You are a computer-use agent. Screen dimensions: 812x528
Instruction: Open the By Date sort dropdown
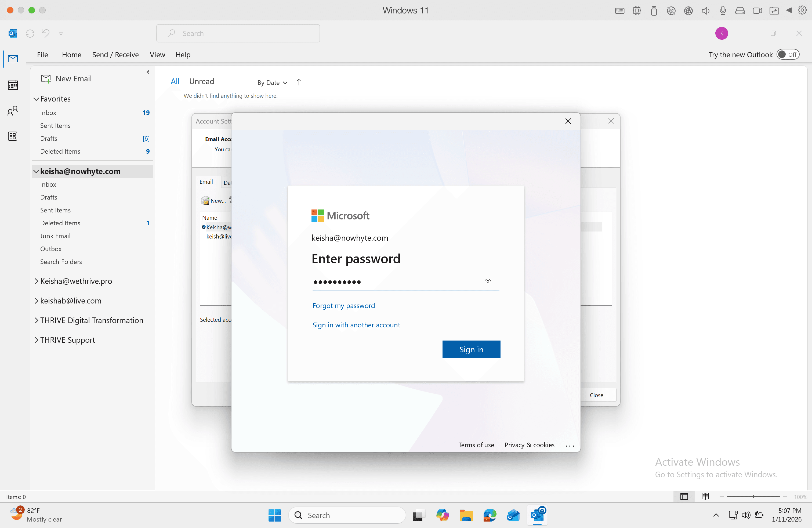[x=272, y=83]
